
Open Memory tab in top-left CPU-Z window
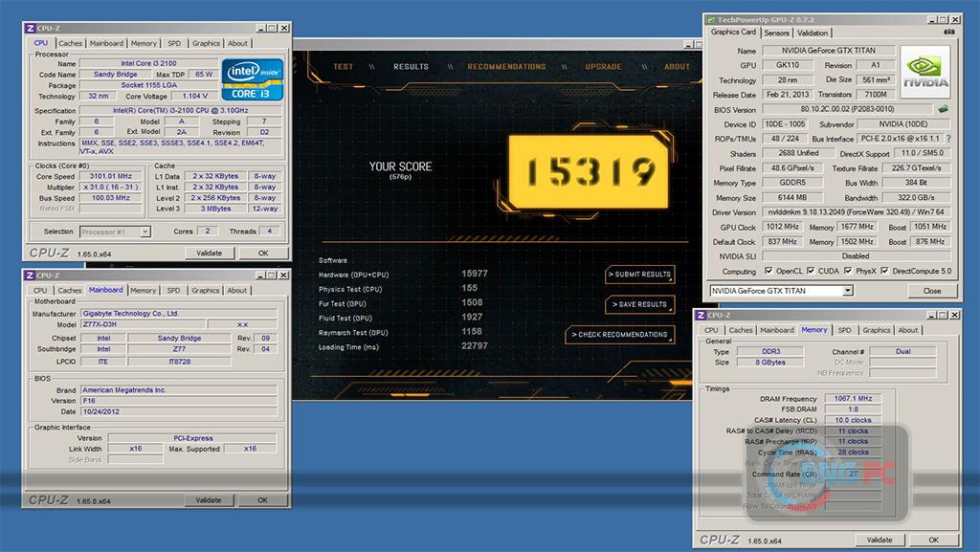pos(144,44)
